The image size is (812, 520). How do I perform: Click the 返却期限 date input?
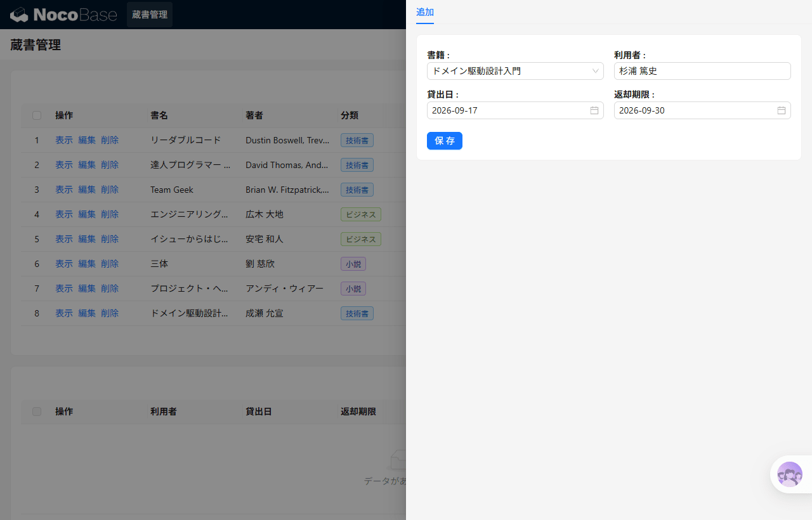(702, 110)
